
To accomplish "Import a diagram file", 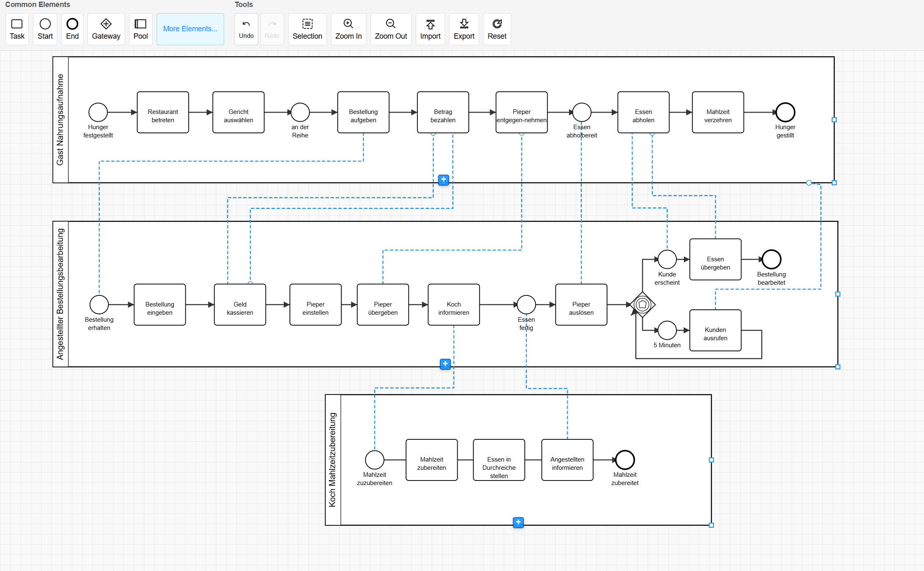I will (431, 29).
